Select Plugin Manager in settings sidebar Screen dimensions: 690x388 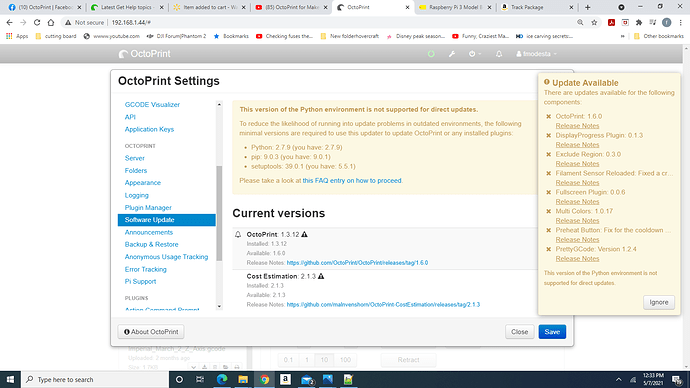(148, 208)
